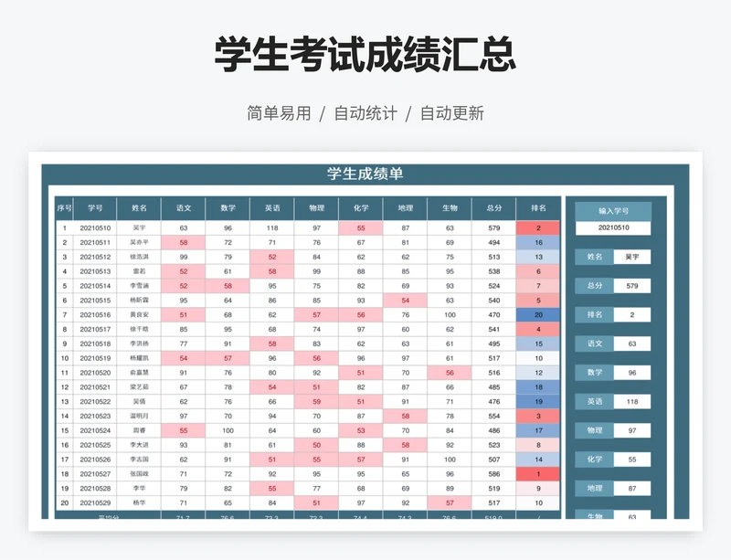The height and width of the screenshot is (560, 731).
Task: Select the 化学 column header in the table
Action: pyautogui.click(x=361, y=208)
